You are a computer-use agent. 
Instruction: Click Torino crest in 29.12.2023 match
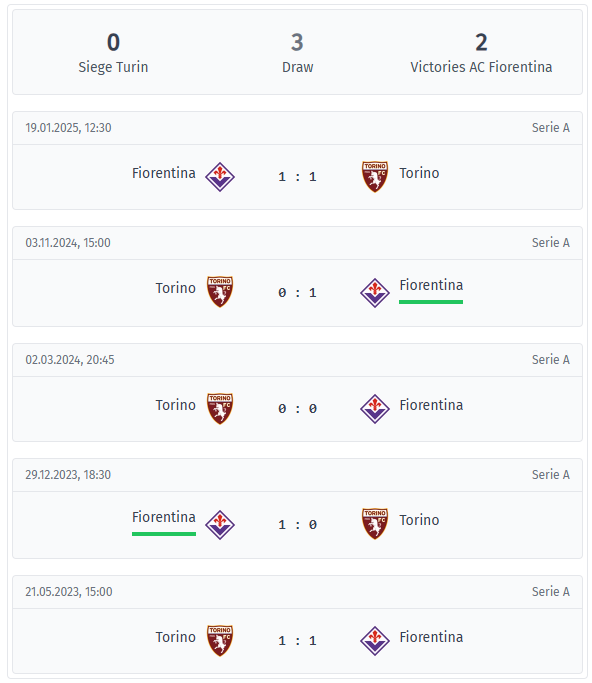tap(375, 524)
